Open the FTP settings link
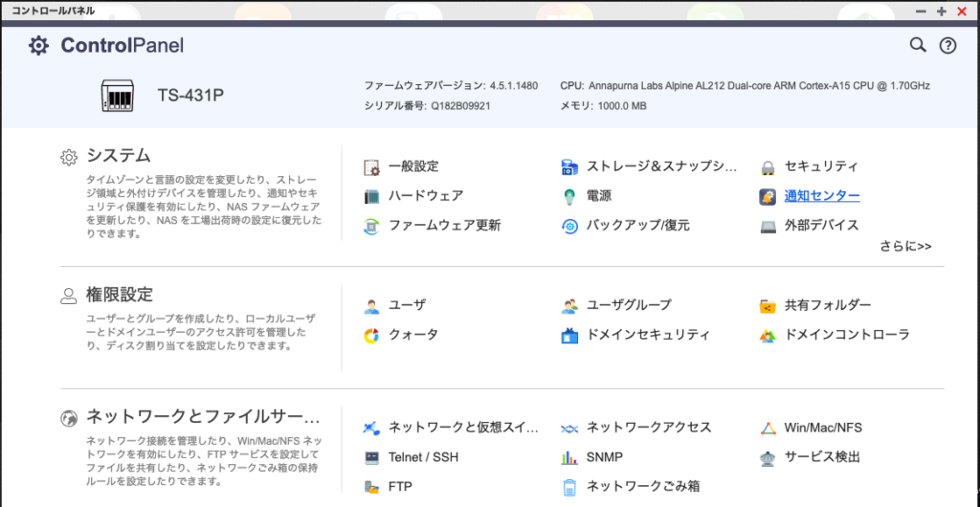980x507 pixels. (400, 486)
